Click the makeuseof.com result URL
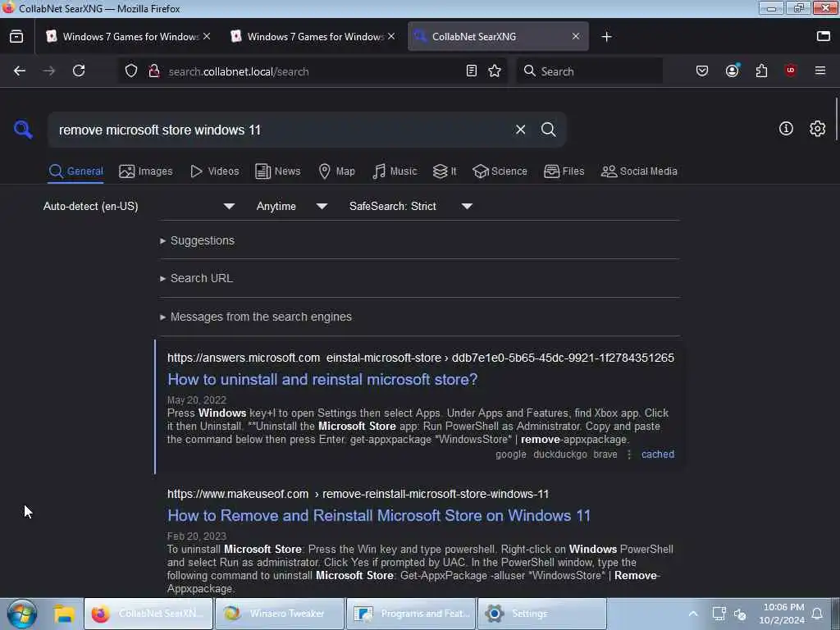This screenshot has height=630, width=840. 358,493
